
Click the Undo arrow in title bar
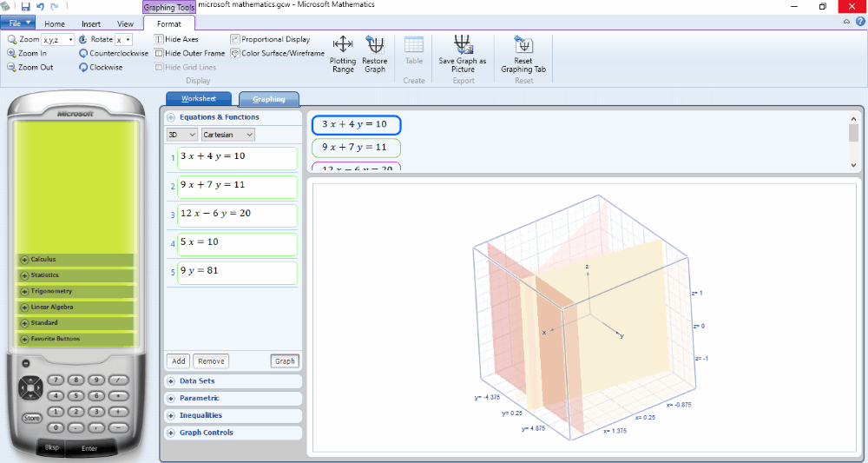click(40, 7)
